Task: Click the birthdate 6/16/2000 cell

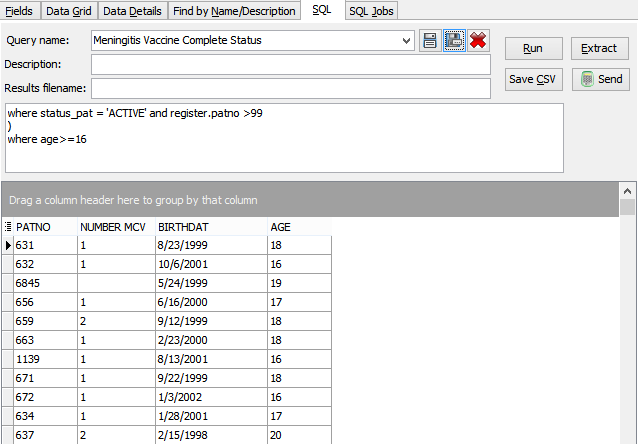Action: coord(211,302)
